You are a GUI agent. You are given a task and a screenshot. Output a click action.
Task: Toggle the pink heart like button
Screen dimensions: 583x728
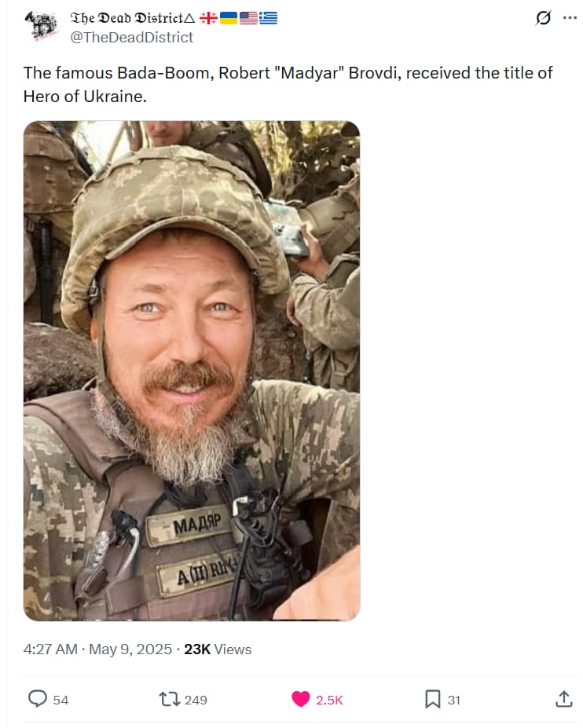(301, 699)
